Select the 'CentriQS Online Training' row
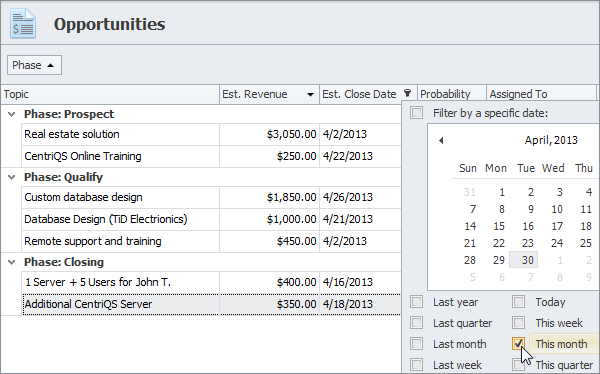The image size is (600, 374). point(211,156)
